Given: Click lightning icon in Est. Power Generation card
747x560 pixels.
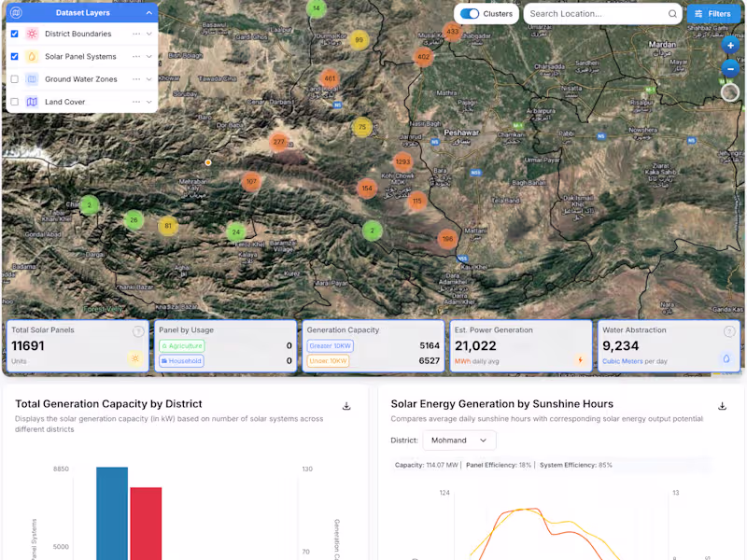Looking at the screenshot, I should pos(580,360).
